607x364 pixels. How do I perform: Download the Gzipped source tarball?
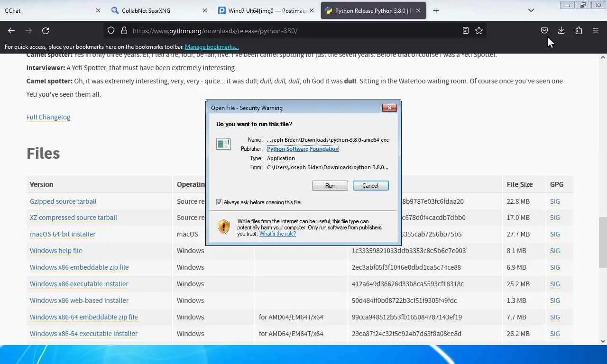click(x=63, y=201)
